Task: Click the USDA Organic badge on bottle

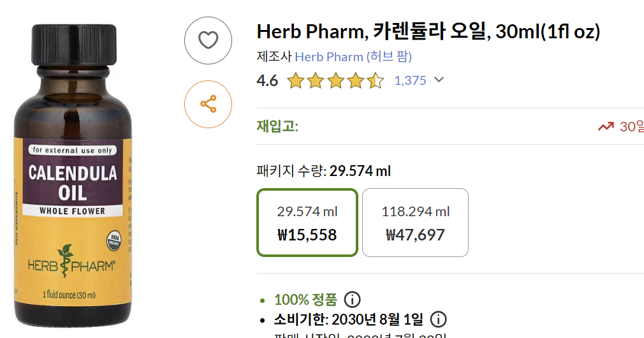Action: pyautogui.click(x=112, y=240)
